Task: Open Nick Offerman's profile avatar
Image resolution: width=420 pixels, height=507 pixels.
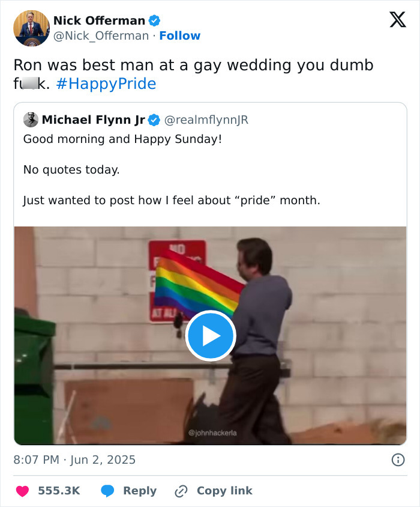Action: tap(31, 28)
